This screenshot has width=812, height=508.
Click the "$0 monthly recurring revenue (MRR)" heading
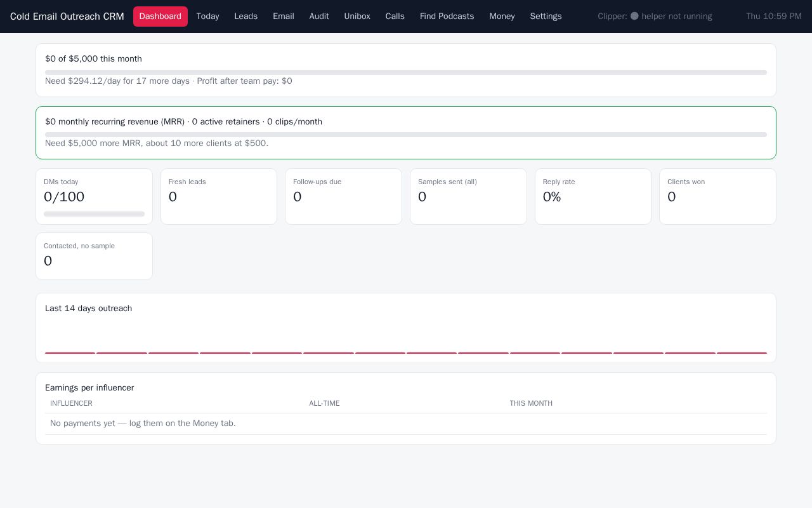[115, 122]
